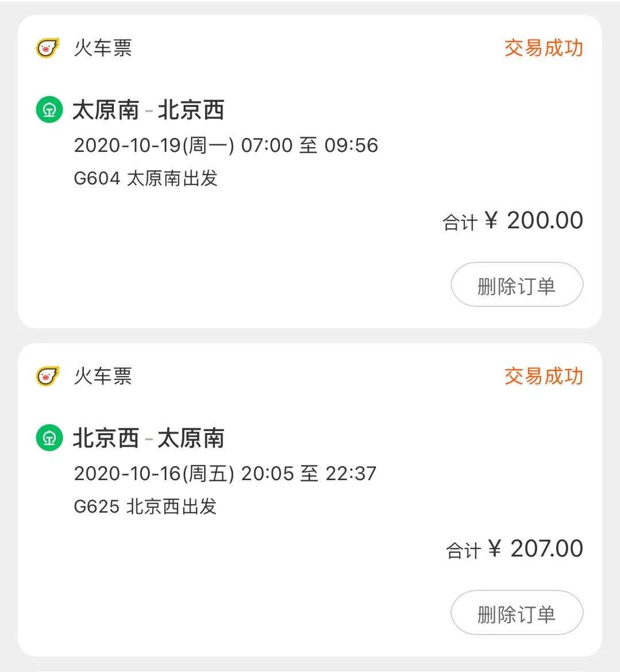This screenshot has width=620, height=672.
Task: Select the 2020-10-19 departure time line
Action: [x=226, y=145]
